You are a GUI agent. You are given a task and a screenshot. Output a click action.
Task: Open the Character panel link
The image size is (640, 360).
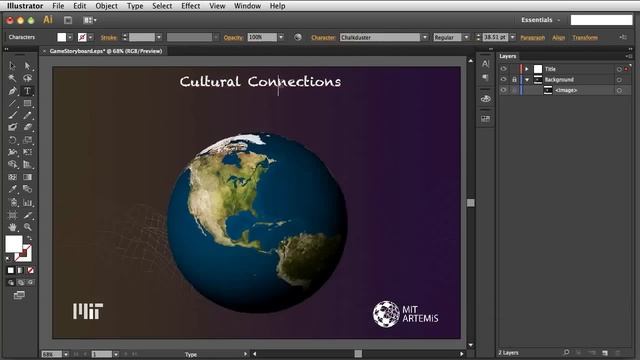[323, 37]
